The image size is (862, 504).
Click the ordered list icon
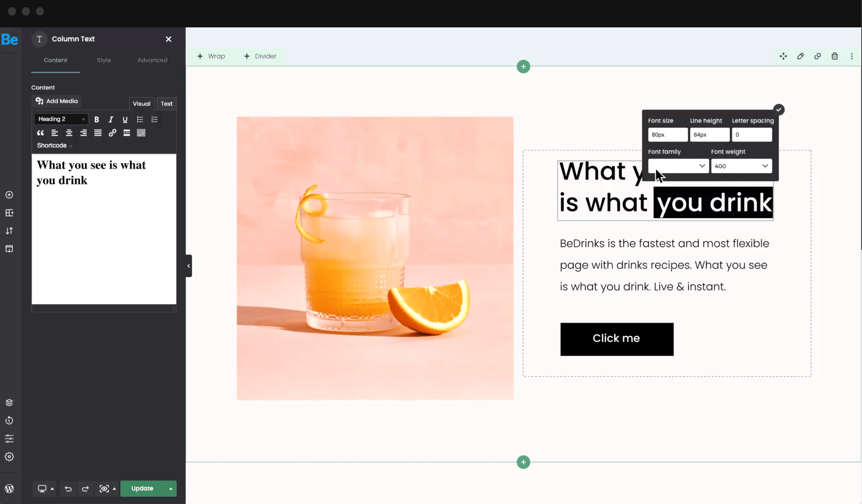[154, 119]
